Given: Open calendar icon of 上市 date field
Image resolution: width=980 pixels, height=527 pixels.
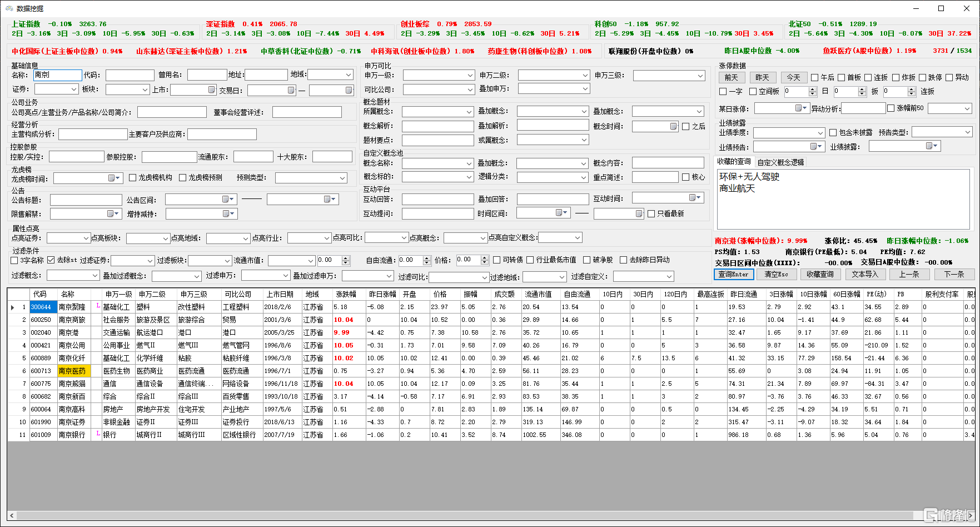Looking at the screenshot, I should click(x=211, y=90).
